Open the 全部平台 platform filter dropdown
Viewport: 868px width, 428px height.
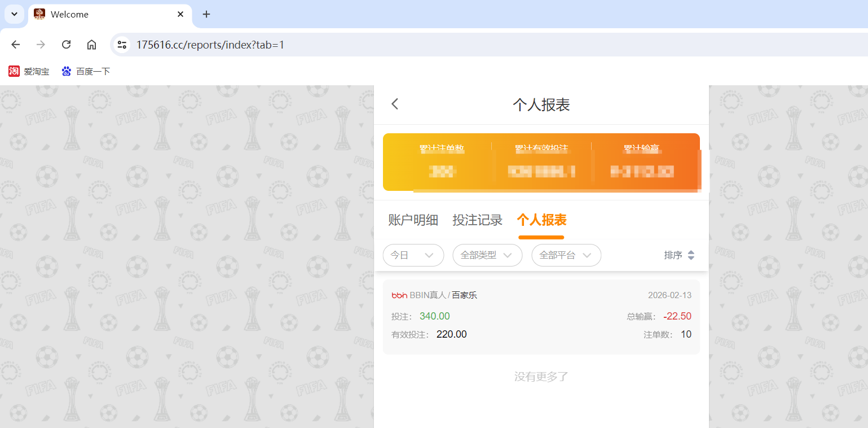pyautogui.click(x=566, y=255)
